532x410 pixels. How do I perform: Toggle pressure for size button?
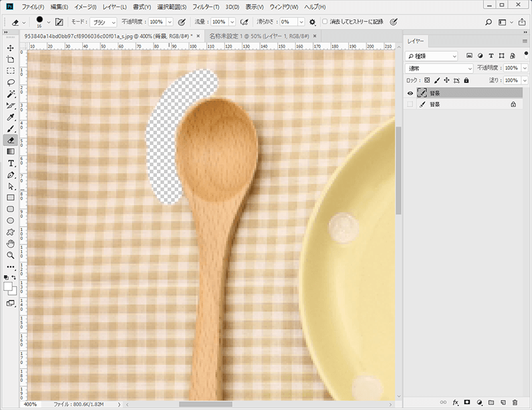[x=393, y=22]
